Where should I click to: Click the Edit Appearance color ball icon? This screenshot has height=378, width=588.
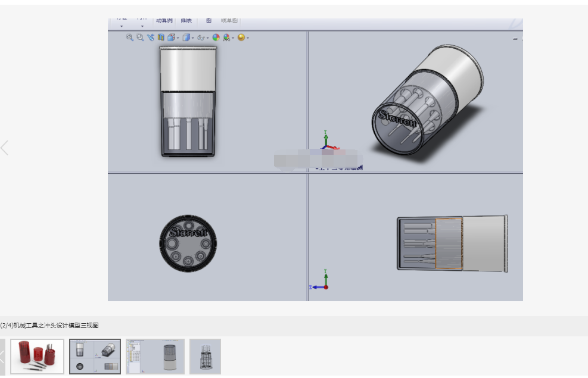pyautogui.click(x=216, y=38)
